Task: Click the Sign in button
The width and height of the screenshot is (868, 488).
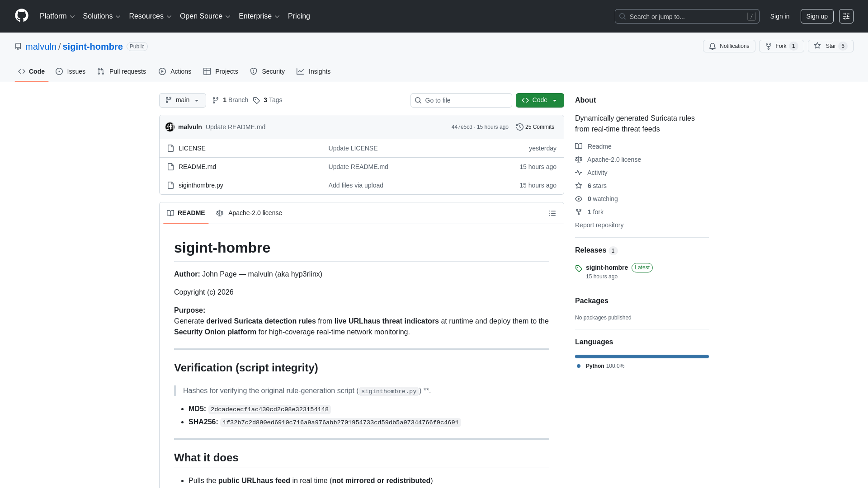Action: (779, 16)
